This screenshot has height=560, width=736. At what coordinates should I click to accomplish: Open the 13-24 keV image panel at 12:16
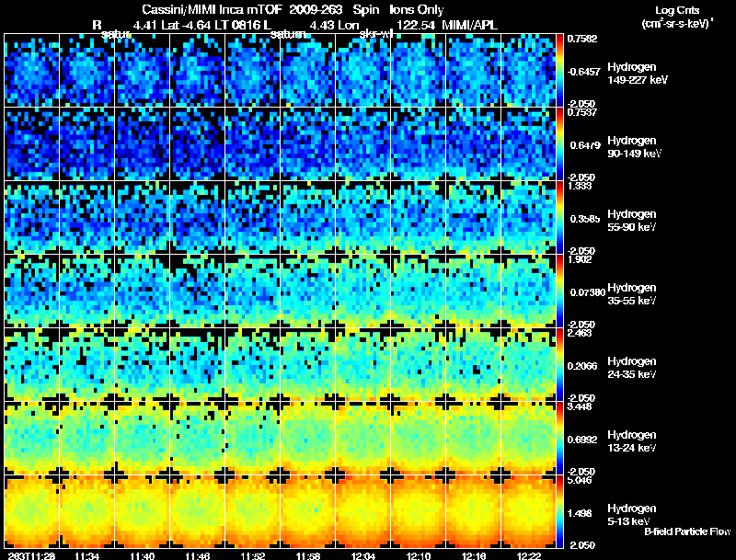[x=474, y=438]
